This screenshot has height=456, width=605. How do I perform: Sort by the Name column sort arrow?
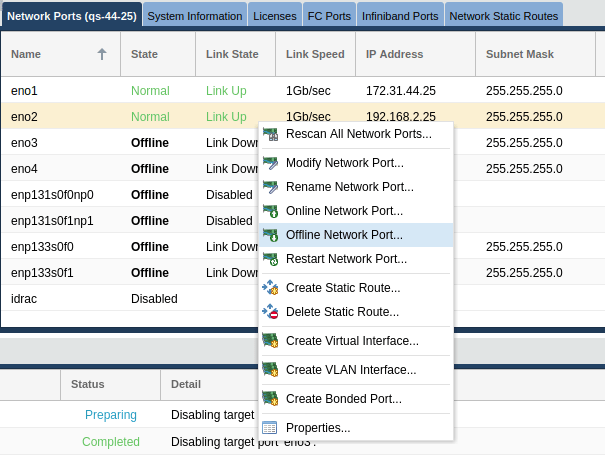[x=102, y=55]
